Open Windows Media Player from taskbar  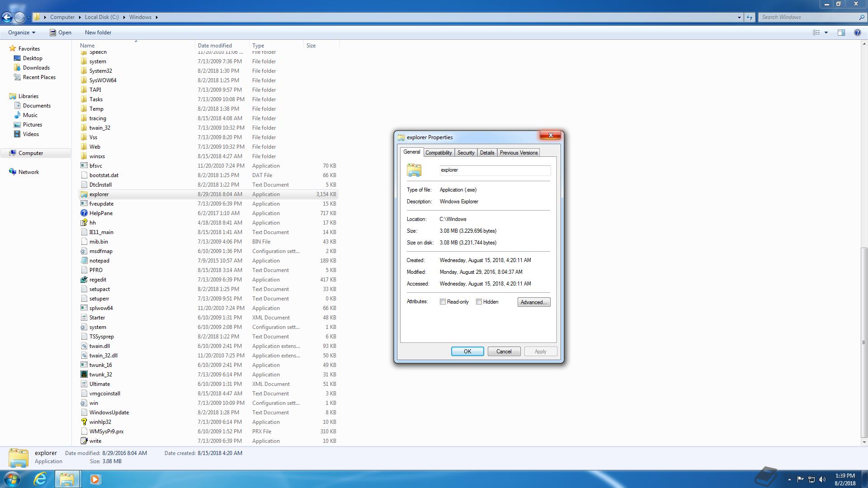[95, 479]
